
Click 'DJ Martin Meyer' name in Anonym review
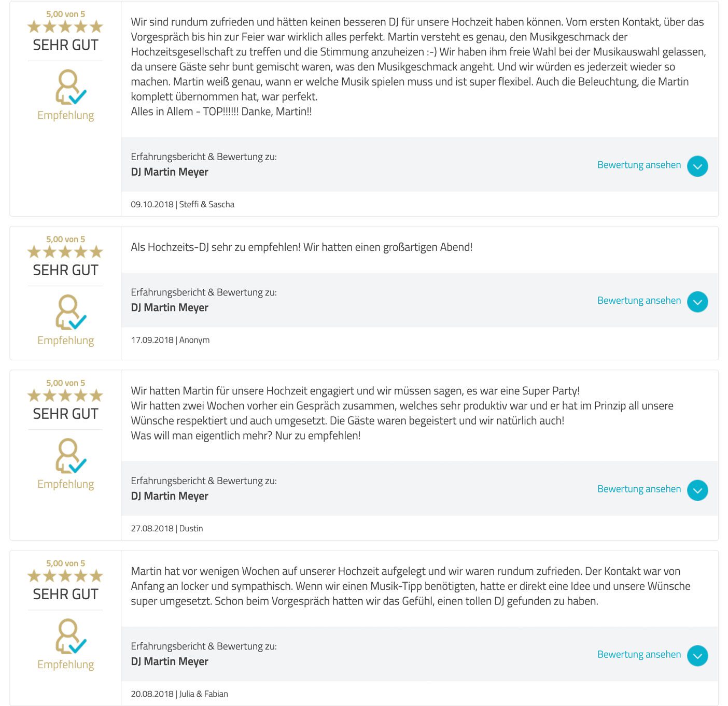tap(170, 307)
